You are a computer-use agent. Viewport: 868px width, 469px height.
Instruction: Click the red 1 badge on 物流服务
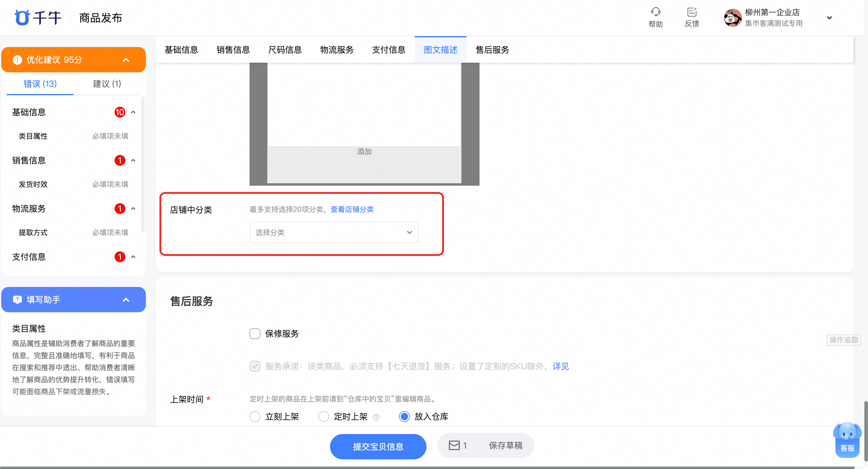120,209
